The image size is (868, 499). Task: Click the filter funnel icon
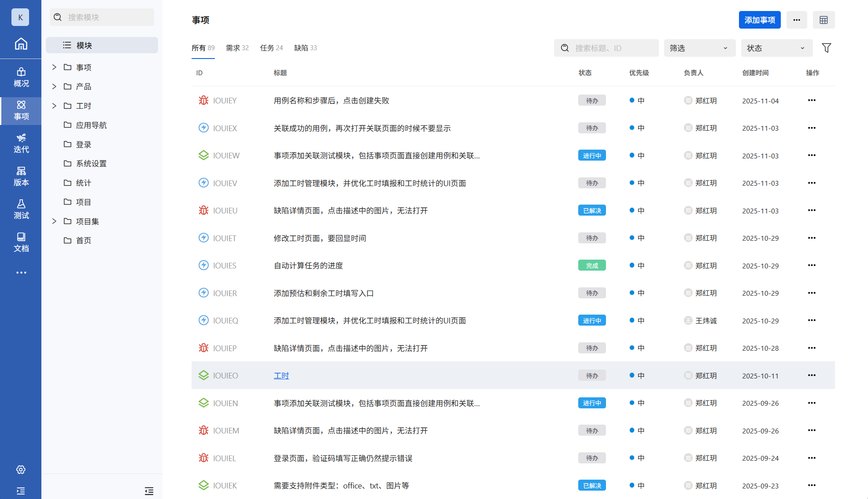coord(826,48)
